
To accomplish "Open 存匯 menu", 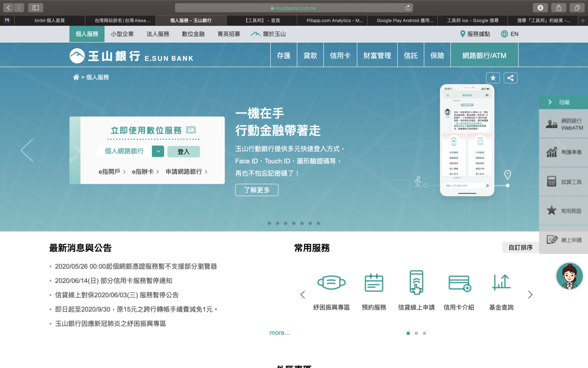I will pyautogui.click(x=284, y=55).
